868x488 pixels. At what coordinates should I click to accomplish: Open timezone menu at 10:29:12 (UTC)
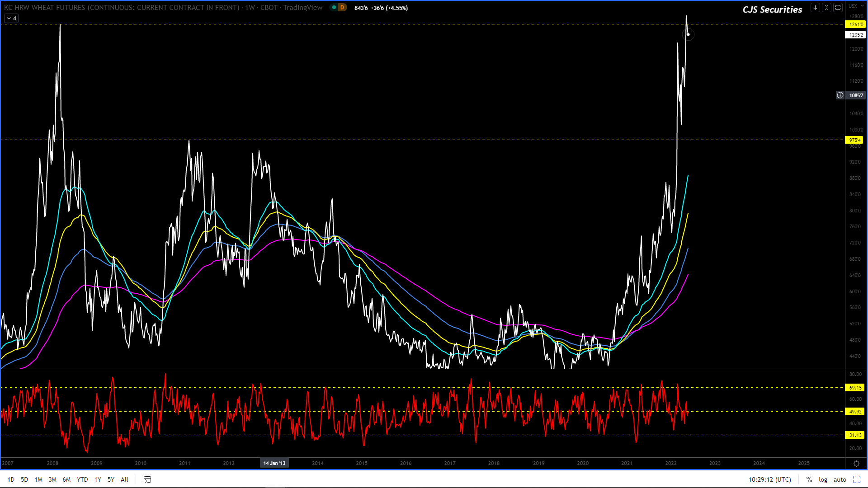pos(769,479)
